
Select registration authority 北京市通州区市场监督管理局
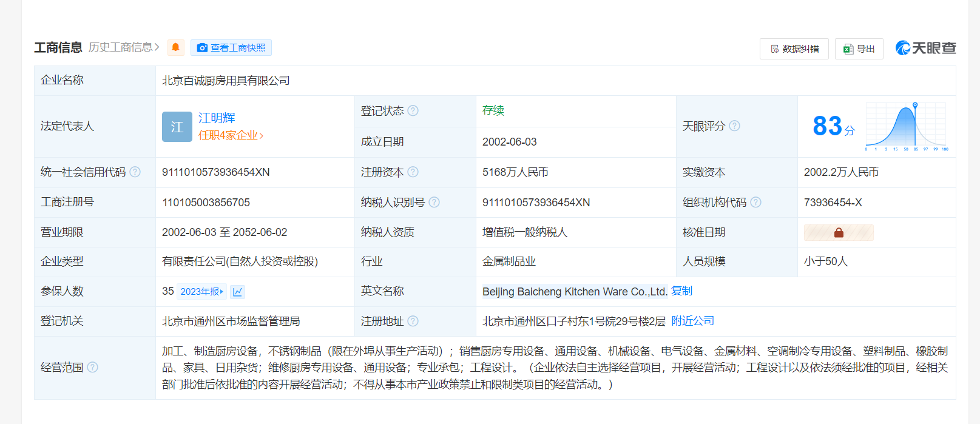coord(231,321)
